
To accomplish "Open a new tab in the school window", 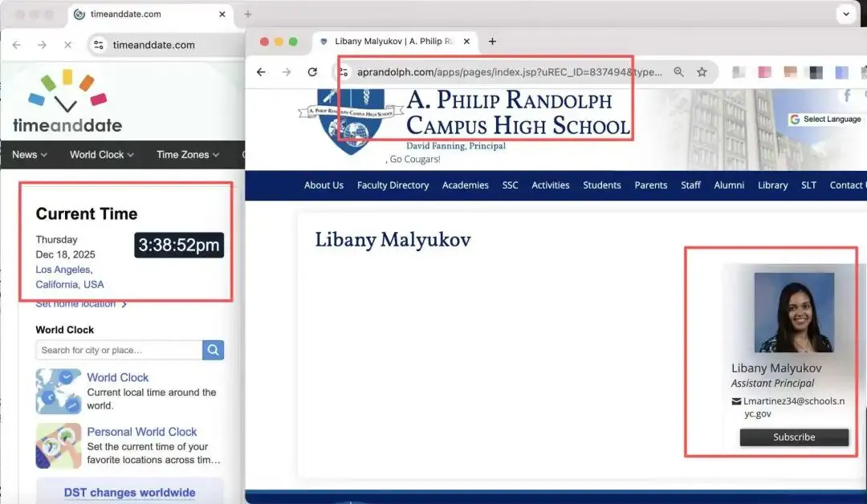I will 492,42.
